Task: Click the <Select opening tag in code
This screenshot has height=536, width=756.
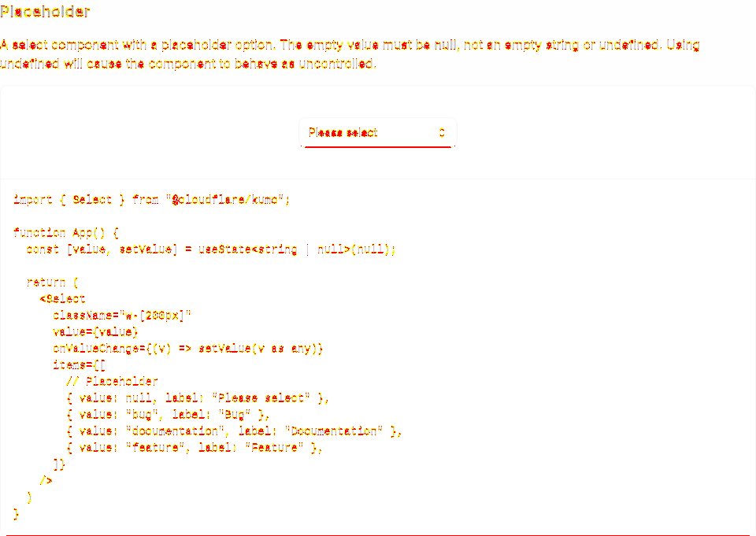Action: click(63, 299)
